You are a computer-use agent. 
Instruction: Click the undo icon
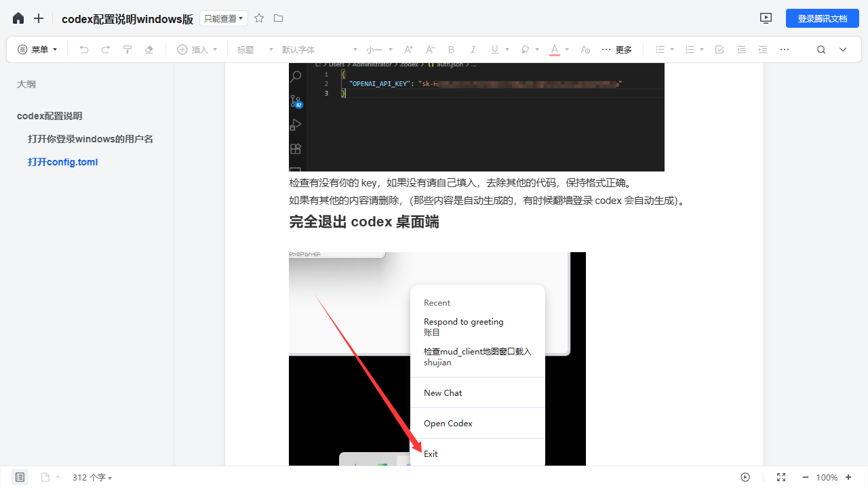(x=84, y=49)
